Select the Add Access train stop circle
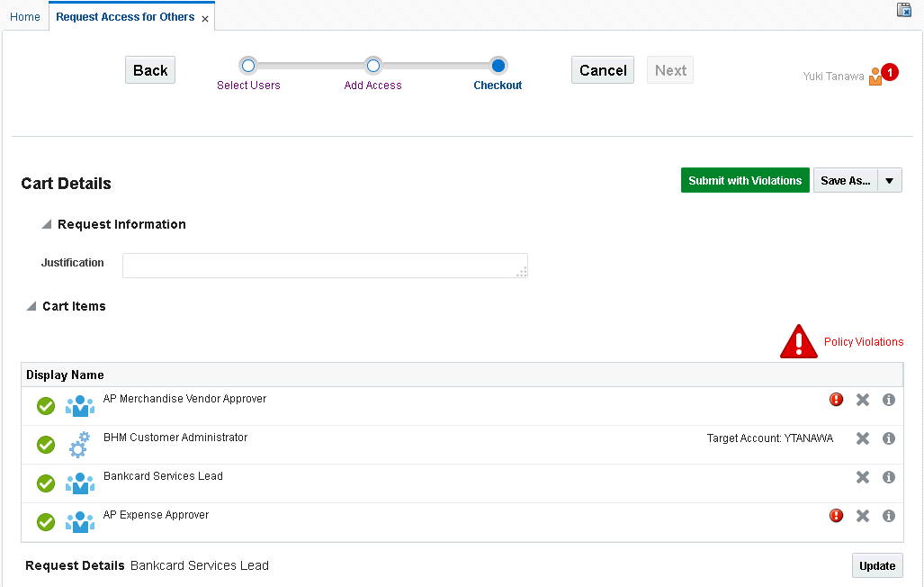 click(x=372, y=66)
